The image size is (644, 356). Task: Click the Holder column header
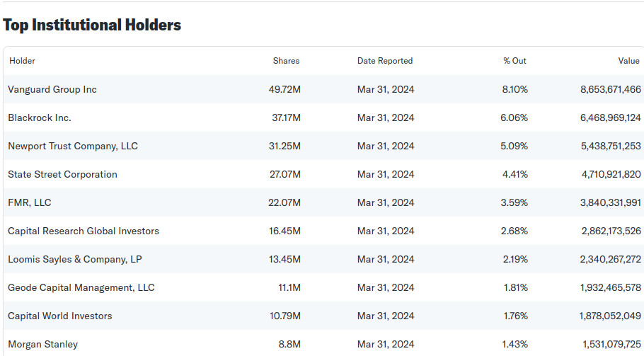tap(22, 61)
